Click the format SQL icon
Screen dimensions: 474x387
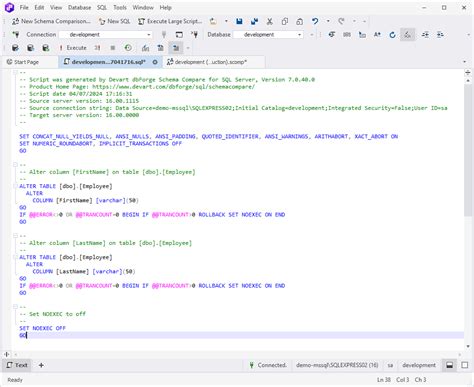tap(332, 35)
